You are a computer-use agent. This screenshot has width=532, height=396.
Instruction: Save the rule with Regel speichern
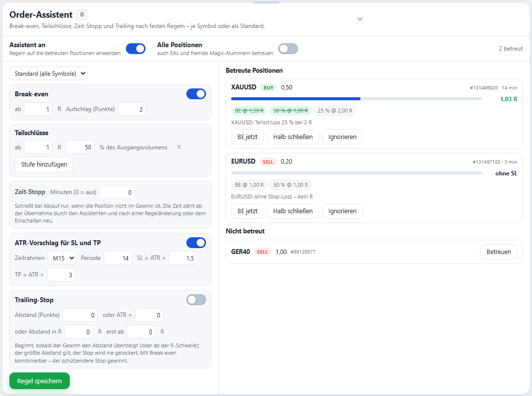point(39,381)
